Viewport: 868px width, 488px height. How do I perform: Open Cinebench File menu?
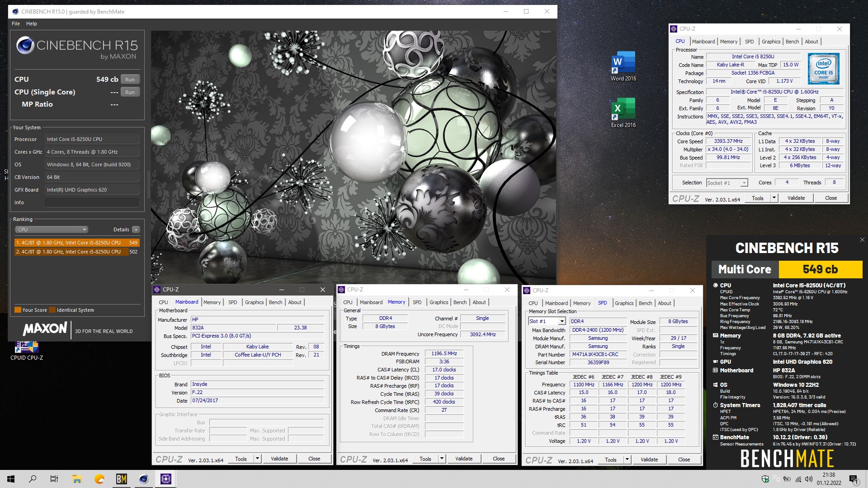16,23
